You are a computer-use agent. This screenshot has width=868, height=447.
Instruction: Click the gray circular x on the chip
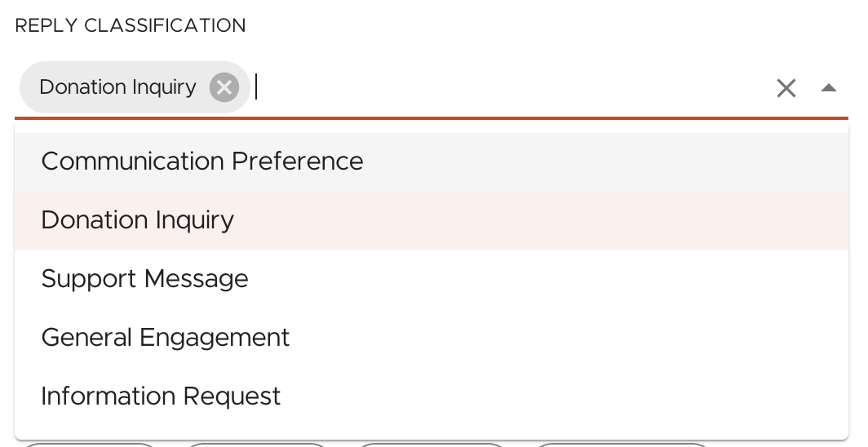[224, 87]
